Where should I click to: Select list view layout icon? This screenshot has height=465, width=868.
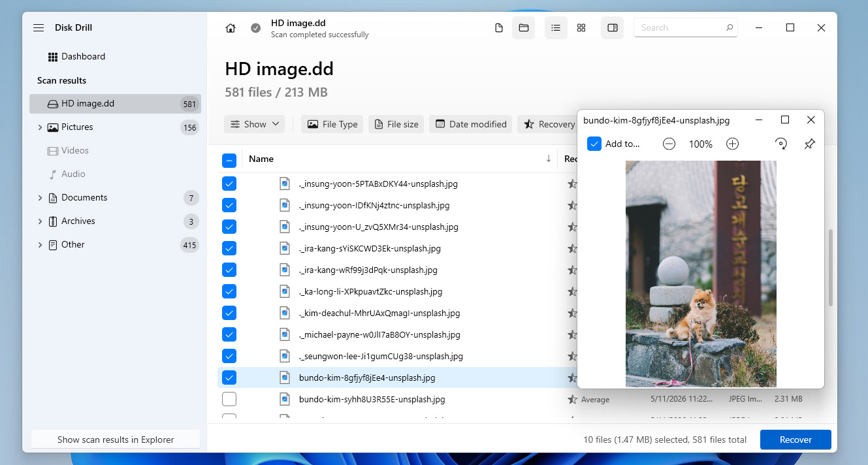click(556, 28)
